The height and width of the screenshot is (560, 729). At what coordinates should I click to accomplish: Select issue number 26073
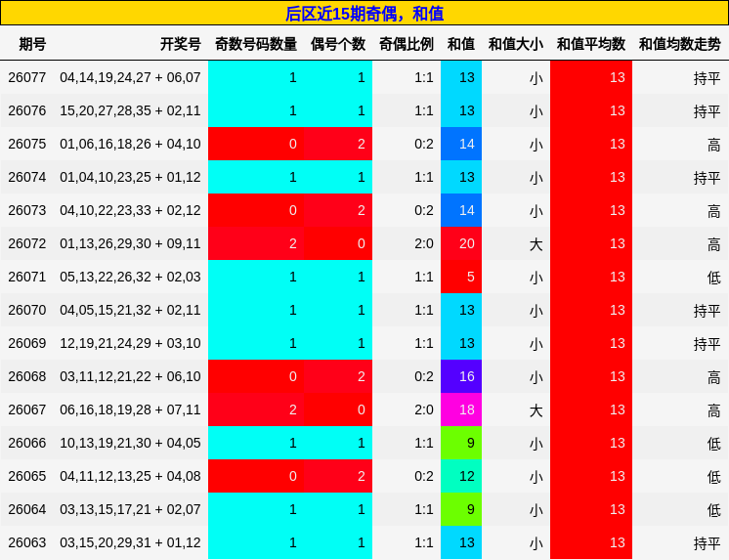(27, 210)
